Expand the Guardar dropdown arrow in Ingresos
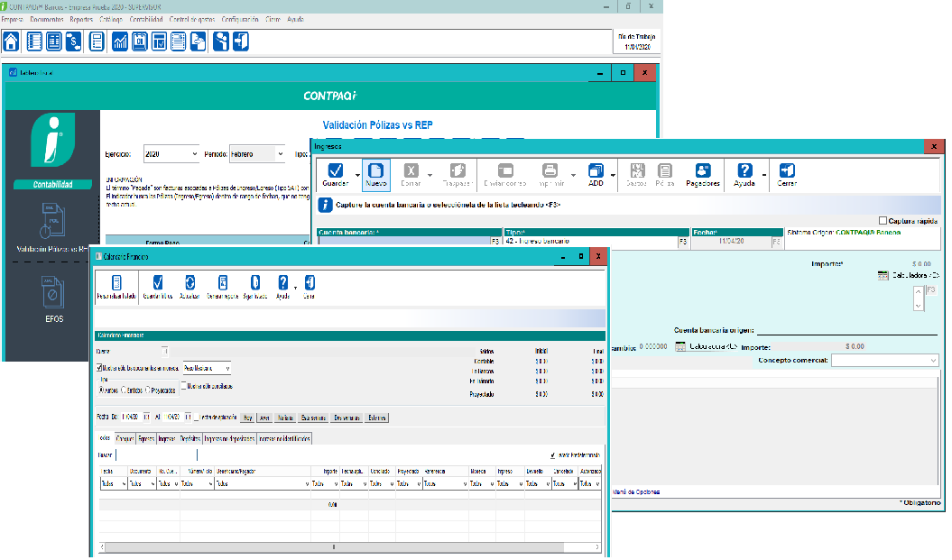 [357, 175]
